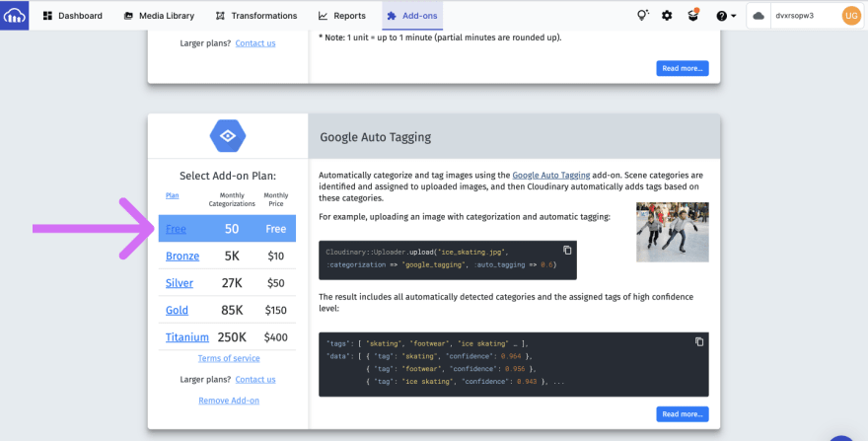Click the ice skating example image
868x441 pixels.
coord(673,232)
